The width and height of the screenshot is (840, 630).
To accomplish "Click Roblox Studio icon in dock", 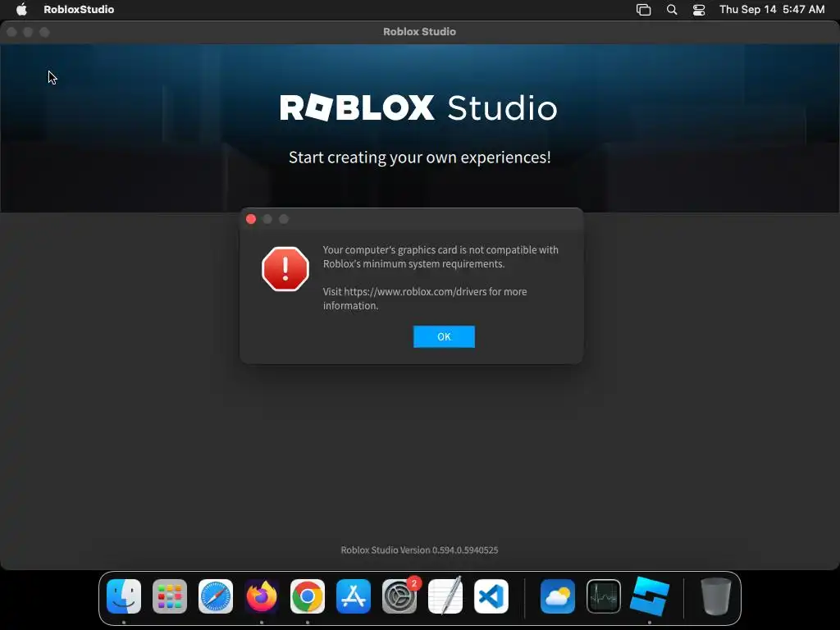I will (x=650, y=596).
